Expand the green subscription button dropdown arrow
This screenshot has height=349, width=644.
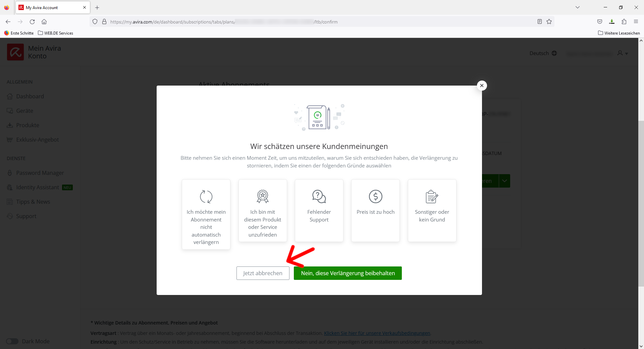[x=504, y=181]
